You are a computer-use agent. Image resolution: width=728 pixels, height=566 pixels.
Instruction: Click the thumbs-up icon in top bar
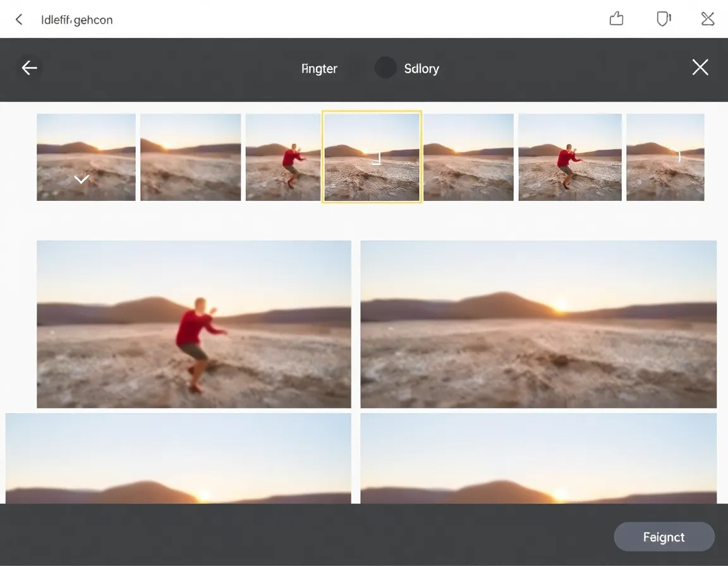616,19
